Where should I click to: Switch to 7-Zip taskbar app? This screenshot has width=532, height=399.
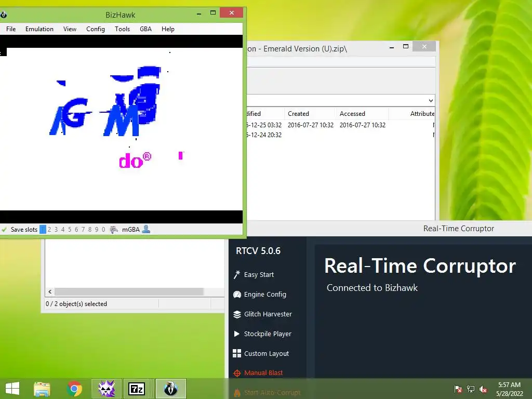[137, 389]
